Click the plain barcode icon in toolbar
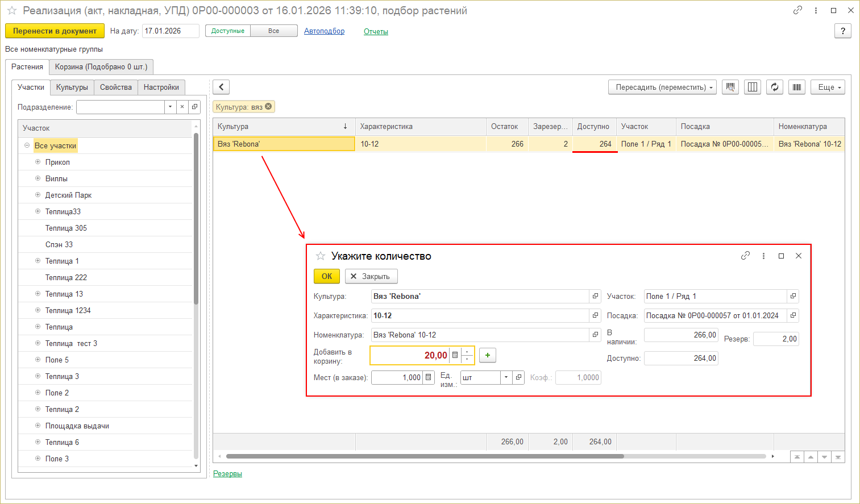The image size is (860, 504). coord(797,87)
